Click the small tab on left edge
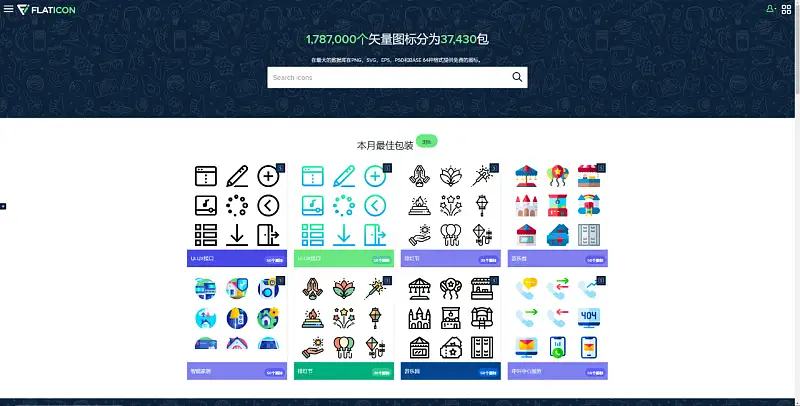This screenshot has width=800, height=406. (3, 206)
